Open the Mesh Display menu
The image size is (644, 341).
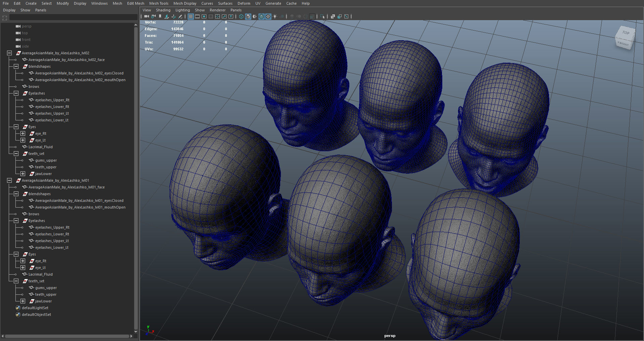[185, 3]
